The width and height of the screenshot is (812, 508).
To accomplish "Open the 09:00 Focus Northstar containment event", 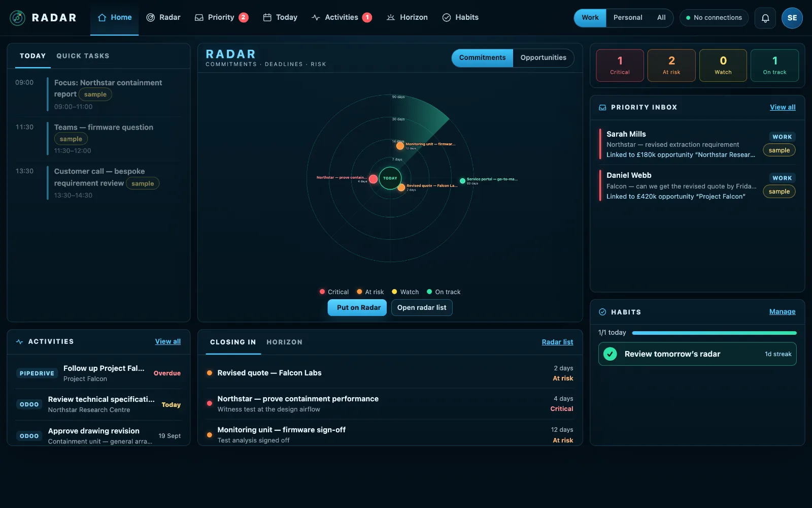I will pyautogui.click(x=98, y=94).
